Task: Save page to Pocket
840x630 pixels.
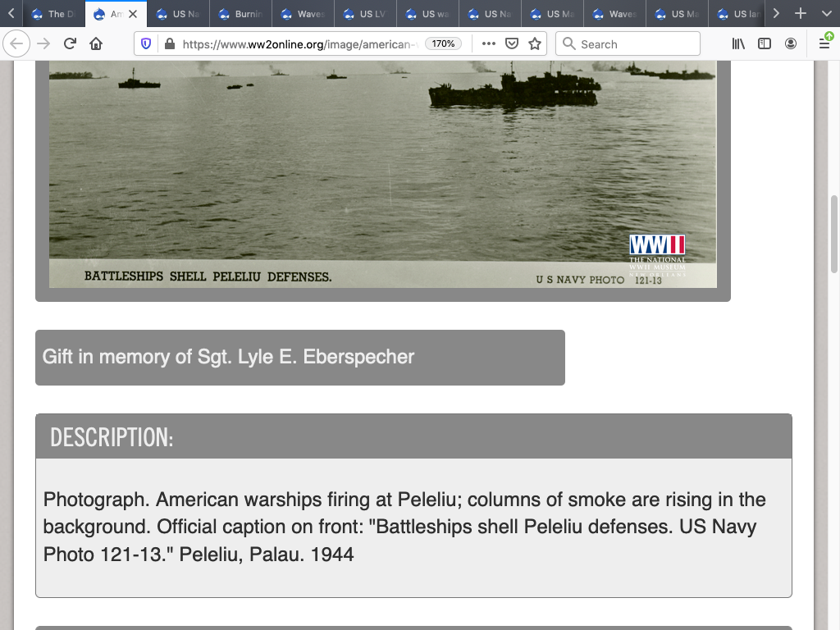Action: click(512, 44)
